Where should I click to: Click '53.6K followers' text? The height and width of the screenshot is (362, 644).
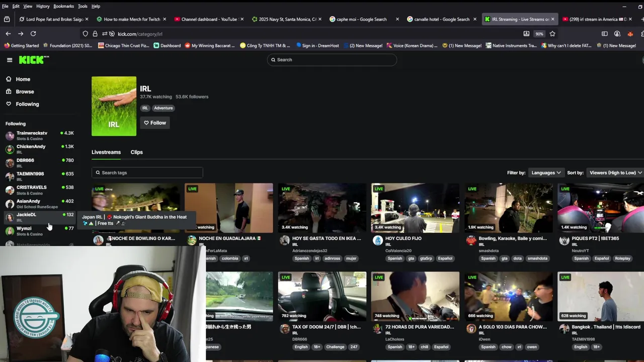192,97
